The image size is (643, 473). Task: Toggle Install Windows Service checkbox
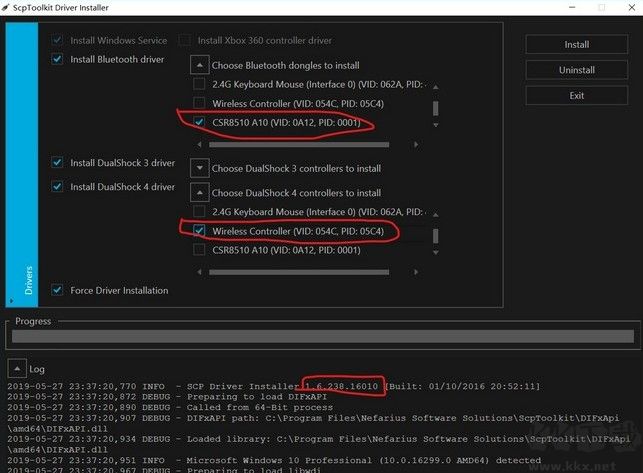click(x=57, y=40)
